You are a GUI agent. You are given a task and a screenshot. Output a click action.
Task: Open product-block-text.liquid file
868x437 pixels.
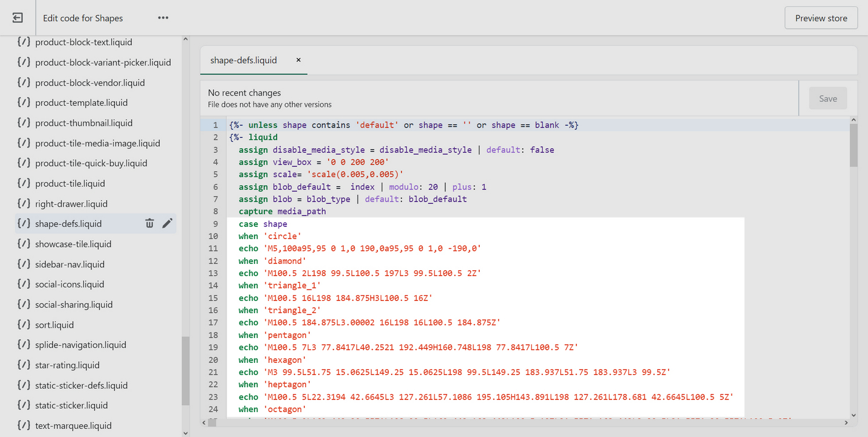point(84,42)
